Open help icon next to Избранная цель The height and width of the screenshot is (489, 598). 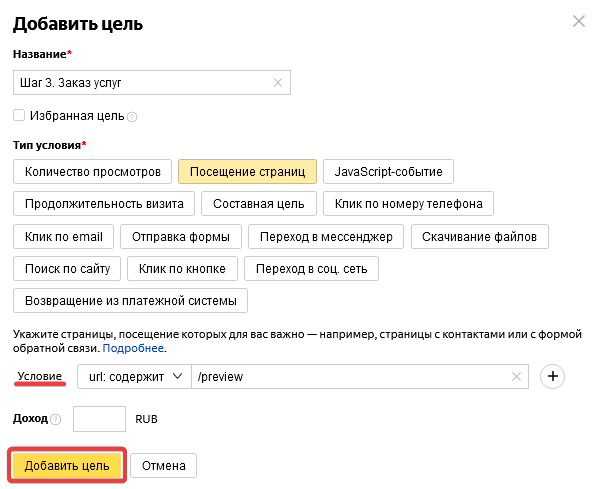(x=132, y=117)
